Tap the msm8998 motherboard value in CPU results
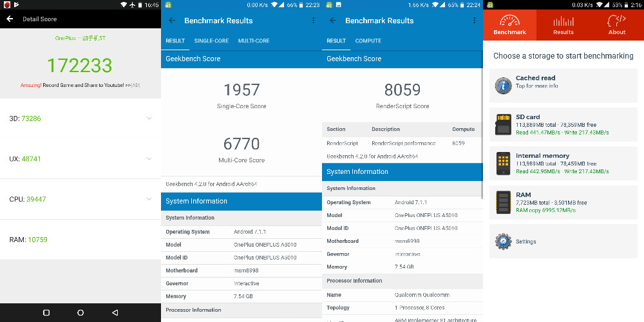The image size is (644, 322). point(246,270)
